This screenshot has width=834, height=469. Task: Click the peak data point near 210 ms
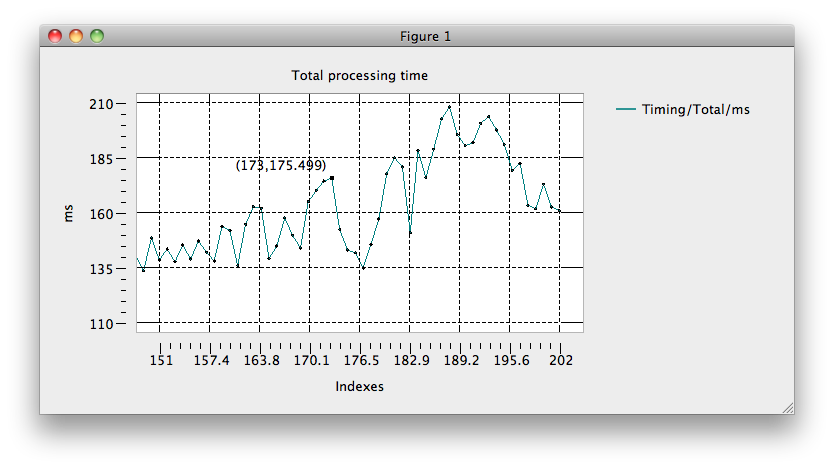click(x=449, y=107)
